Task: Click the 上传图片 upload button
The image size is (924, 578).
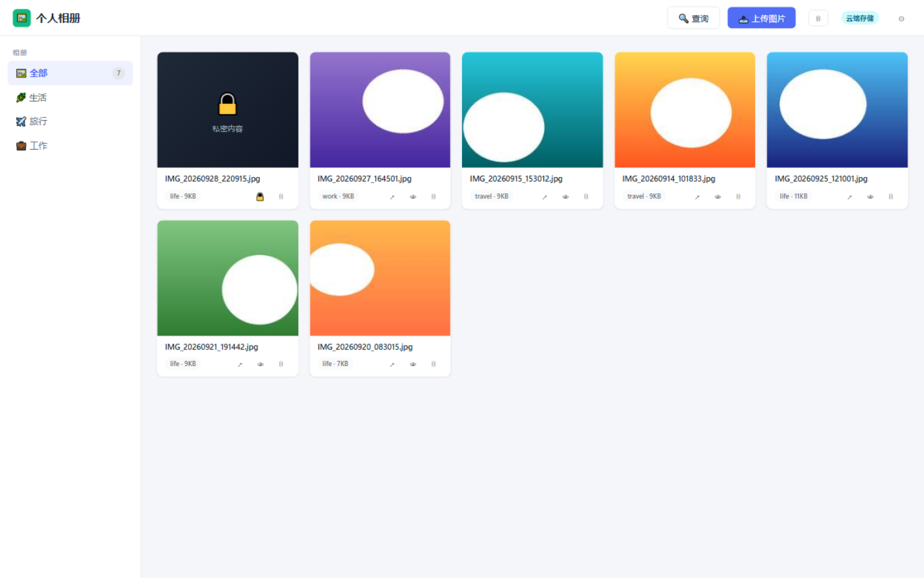Action: pos(762,19)
